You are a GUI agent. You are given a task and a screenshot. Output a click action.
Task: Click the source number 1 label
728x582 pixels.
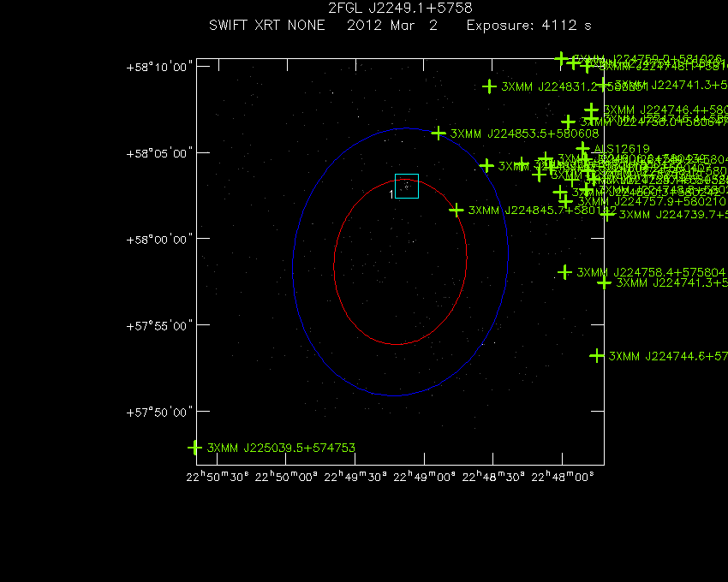tap(391, 194)
